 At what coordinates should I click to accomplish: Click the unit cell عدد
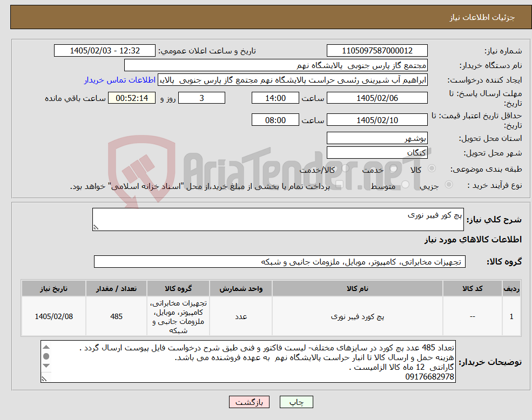pyautogui.click(x=241, y=316)
